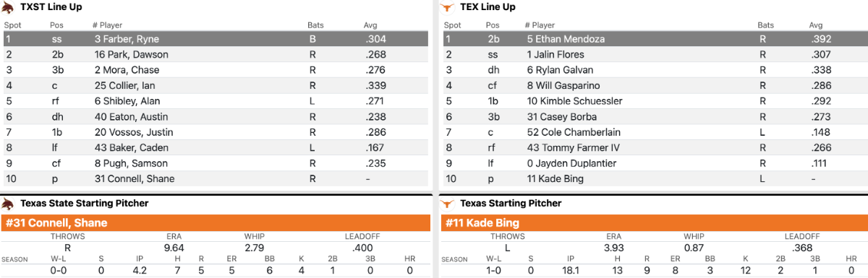The image size is (868, 278).
Task: Click the TEX Line Up title
Action: pyautogui.click(x=488, y=7)
